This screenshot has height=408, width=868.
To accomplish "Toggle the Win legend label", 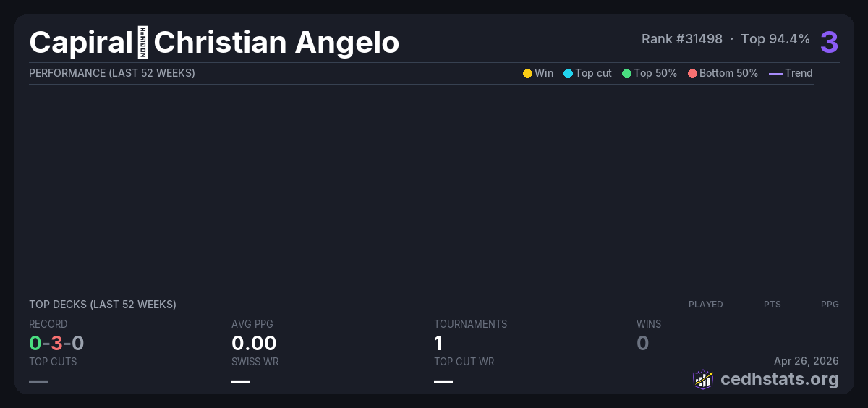I will [x=544, y=73].
